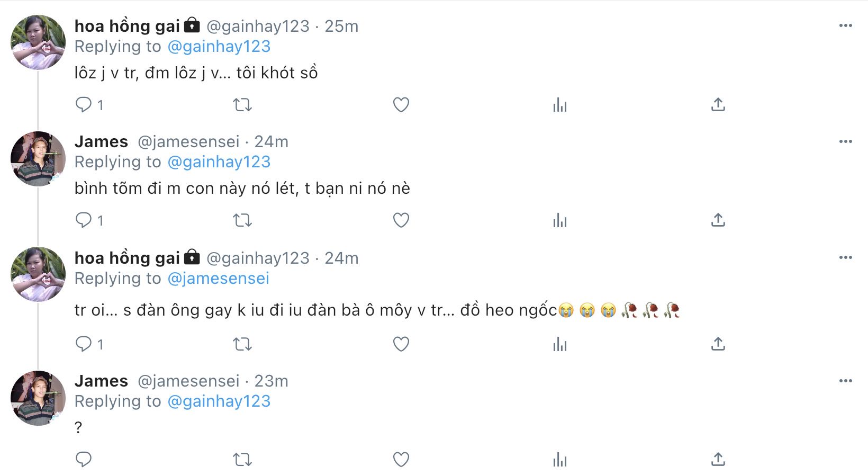Like the 'đồ heo ngốc' tweet
Viewport: 868px width, 475px height.
[401, 344]
